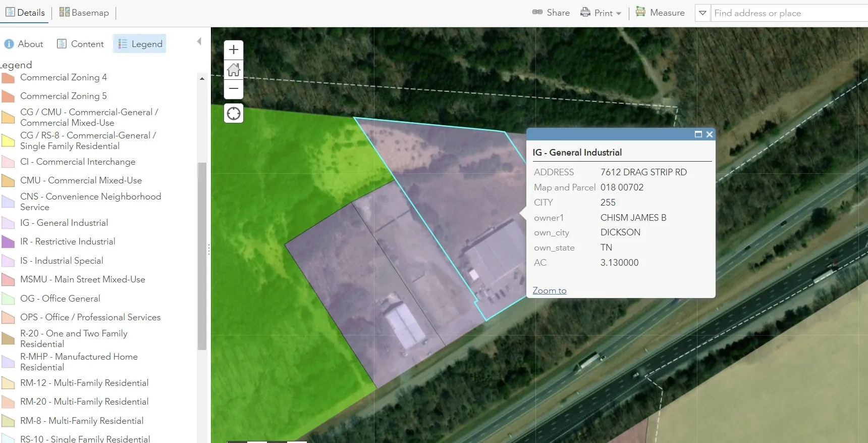Find my location on the map
Viewport: 868px width, 443px height.
tap(234, 114)
